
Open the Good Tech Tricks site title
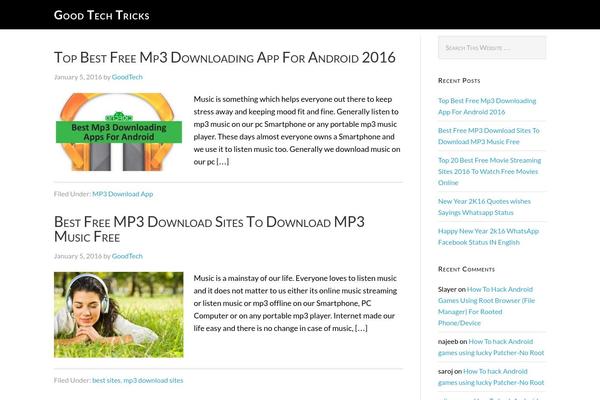coord(101,15)
